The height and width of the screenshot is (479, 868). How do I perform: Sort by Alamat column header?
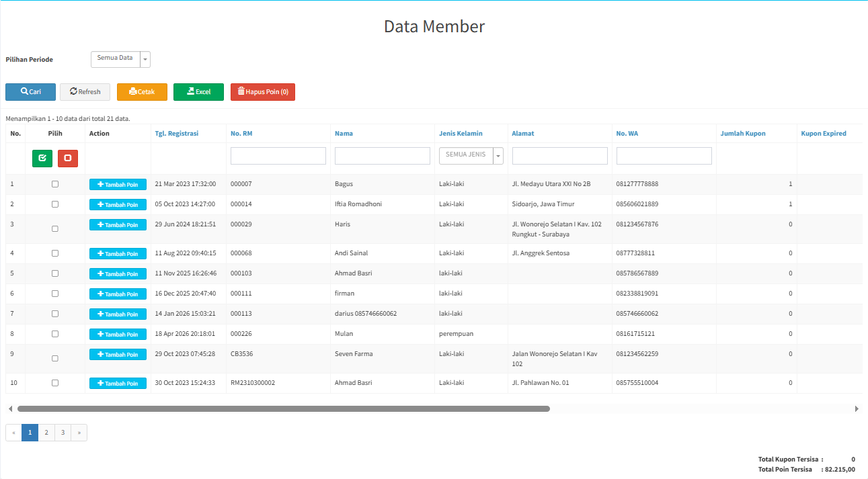click(523, 133)
